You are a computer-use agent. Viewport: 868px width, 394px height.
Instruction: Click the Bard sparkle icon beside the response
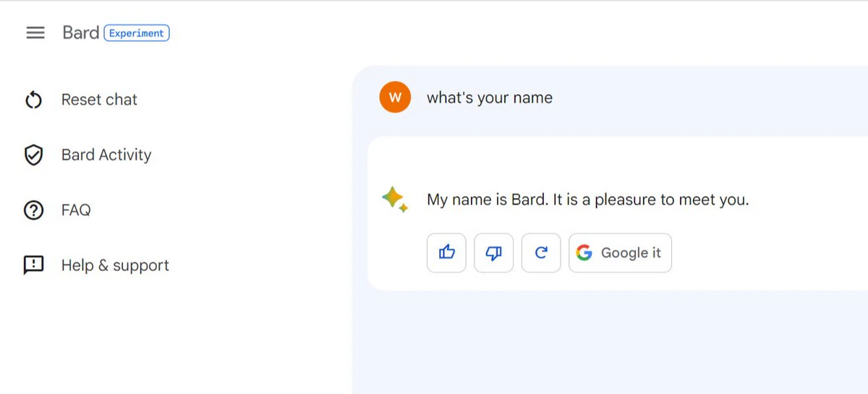pyautogui.click(x=395, y=200)
